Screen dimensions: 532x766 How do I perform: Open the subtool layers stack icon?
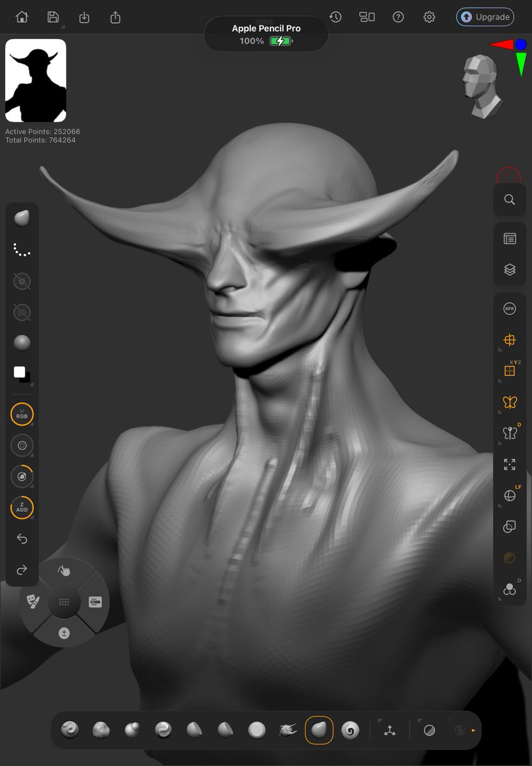(509, 270)
